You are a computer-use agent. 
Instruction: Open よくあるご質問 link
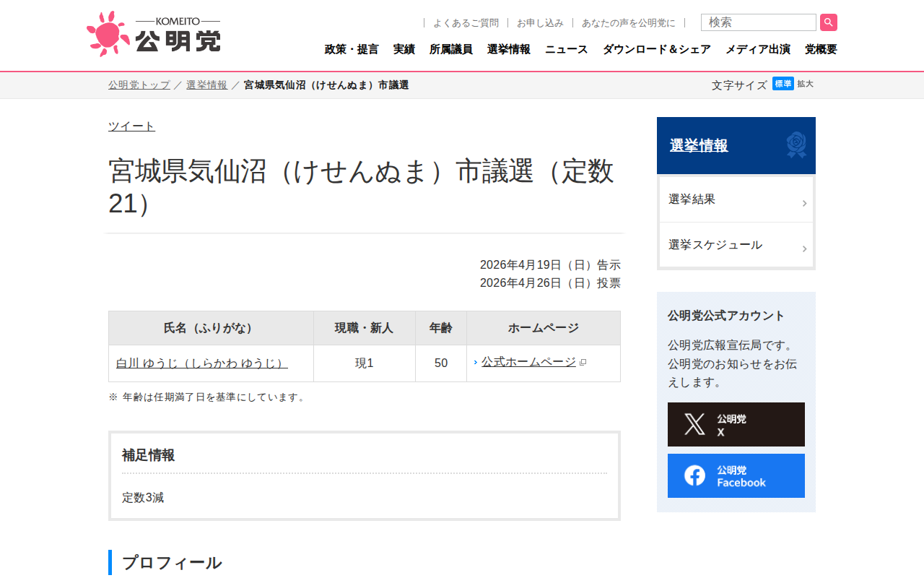466,23
